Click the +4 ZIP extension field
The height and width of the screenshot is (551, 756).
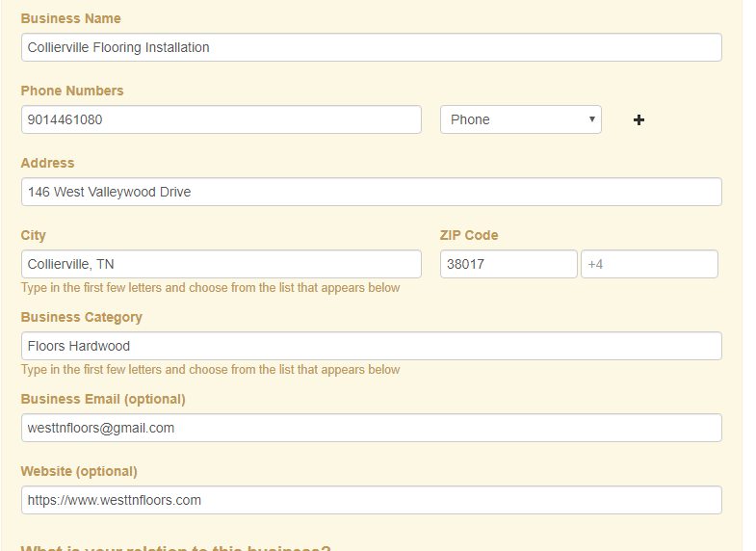pyautogui.click(x=649, y=264)
